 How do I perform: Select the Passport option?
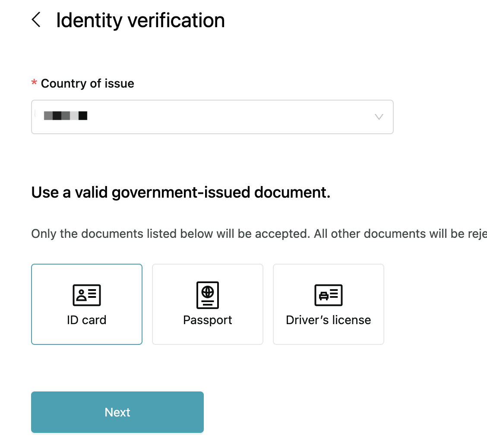[207, 304]
